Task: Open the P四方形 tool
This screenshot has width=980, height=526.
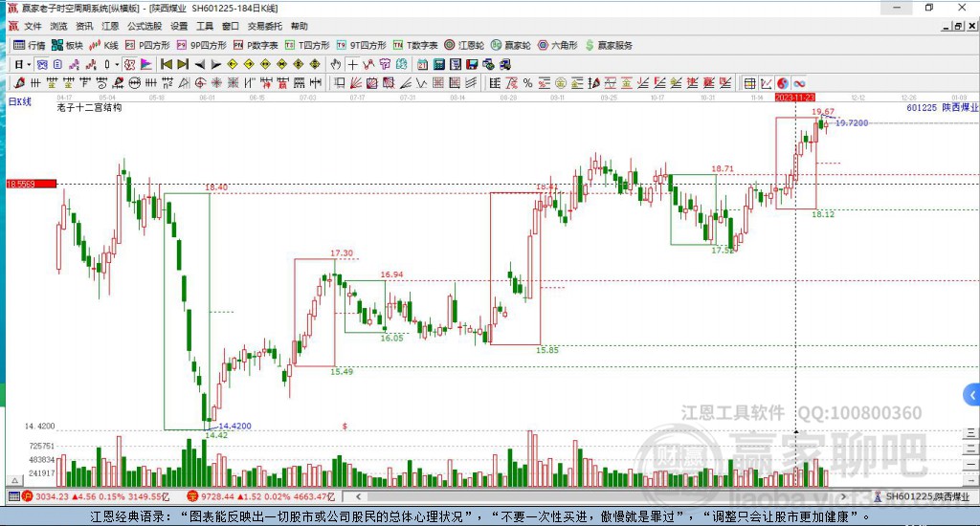Action: [147, 45]
